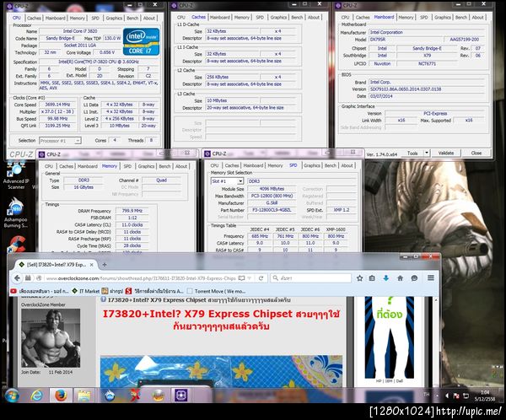This screenshot has width=506, height=420.
Task: Show hidden tray icons arrow
Action: 437,396
